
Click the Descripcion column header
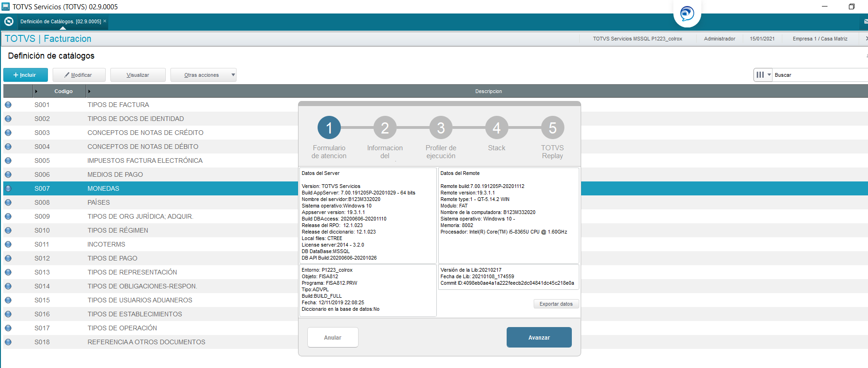click(x=488, y=91)
